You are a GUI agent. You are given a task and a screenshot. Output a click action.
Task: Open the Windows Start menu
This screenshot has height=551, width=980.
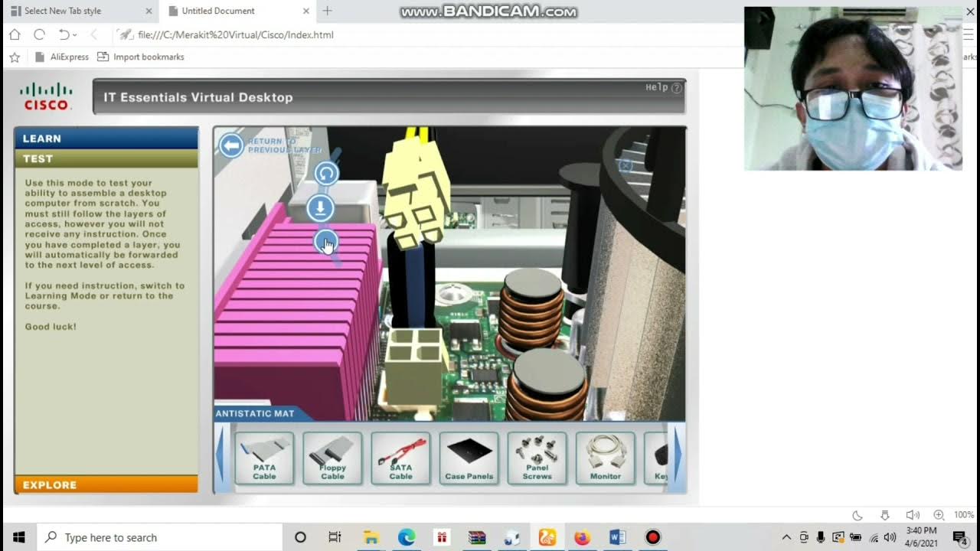(x=18, y=537)
